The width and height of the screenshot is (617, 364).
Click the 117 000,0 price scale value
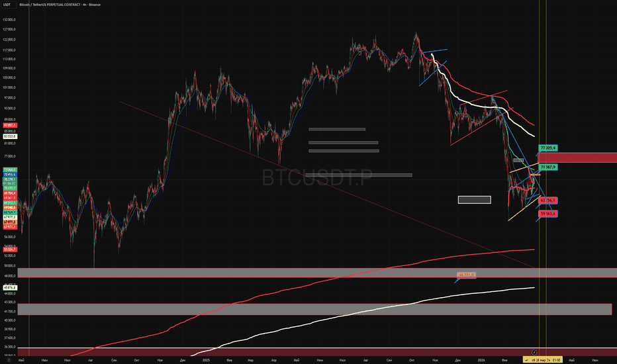point(9,50)
